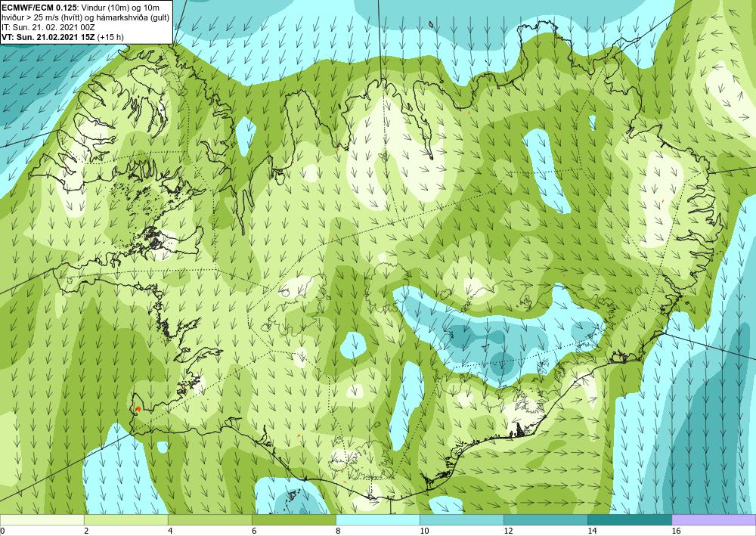Image resolution: width=756 pixels, height=536 pixels.
Task: Click the legend scale label "14"
Action: (x=592, y=531)
